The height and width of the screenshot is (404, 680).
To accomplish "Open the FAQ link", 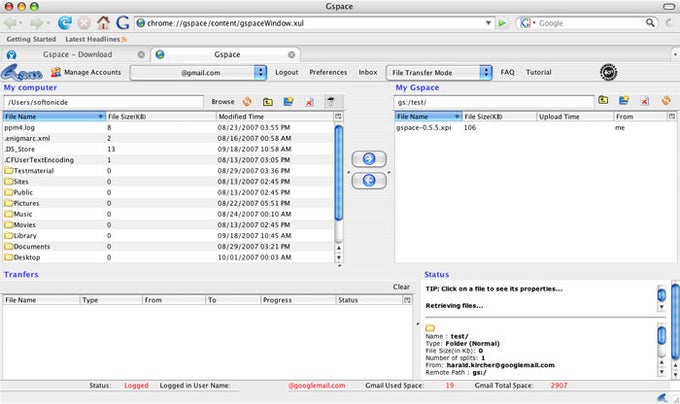I will (x=507, y=72).
